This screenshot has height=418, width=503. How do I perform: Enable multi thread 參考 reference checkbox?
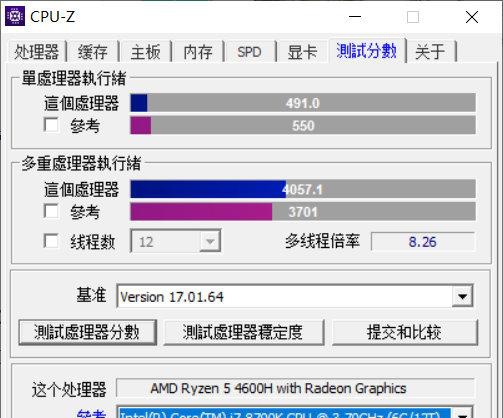51,211
